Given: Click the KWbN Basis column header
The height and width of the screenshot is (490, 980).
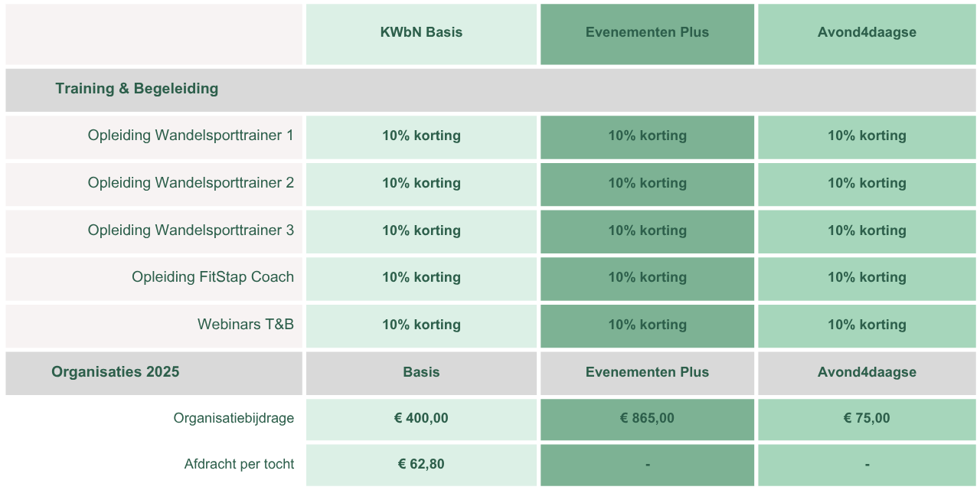Looking at the screenshot, I should coord(421,33).
